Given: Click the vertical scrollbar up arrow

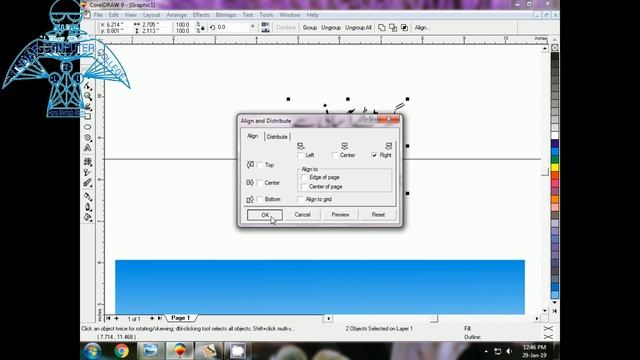Looking at the screenshot, I should (x=544, y=49).
